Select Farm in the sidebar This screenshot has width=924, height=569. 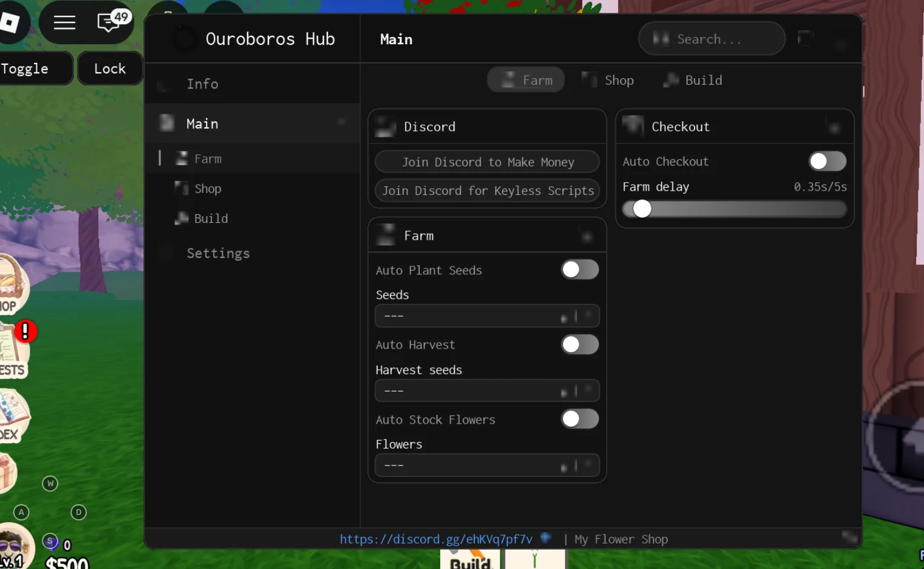[x=252, y=159]
